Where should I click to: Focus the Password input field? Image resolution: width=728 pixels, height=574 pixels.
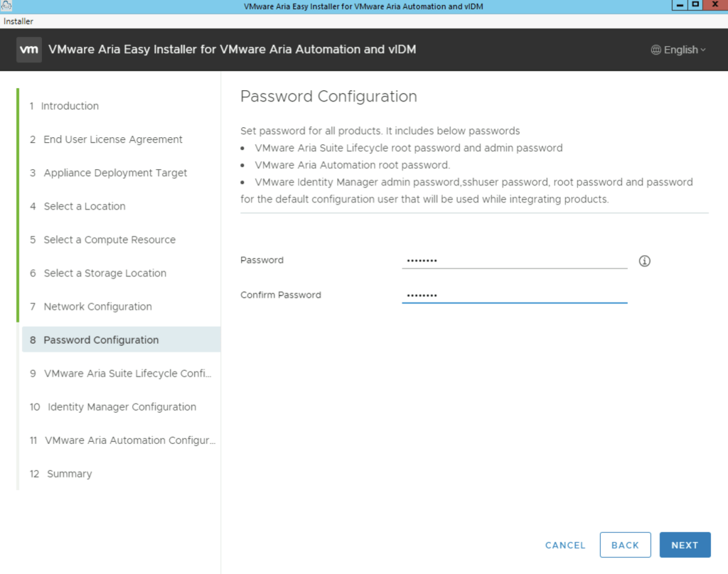tap(515, 260)
